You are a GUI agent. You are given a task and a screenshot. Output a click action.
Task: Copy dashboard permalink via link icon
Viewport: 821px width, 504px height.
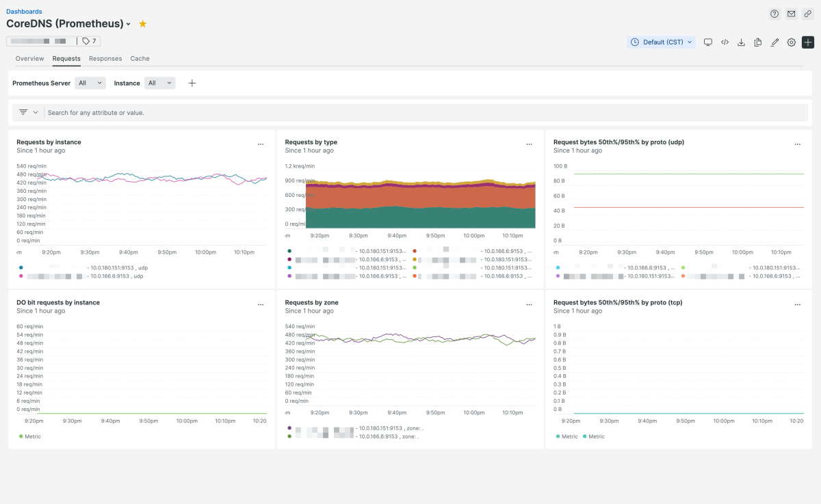807,14
